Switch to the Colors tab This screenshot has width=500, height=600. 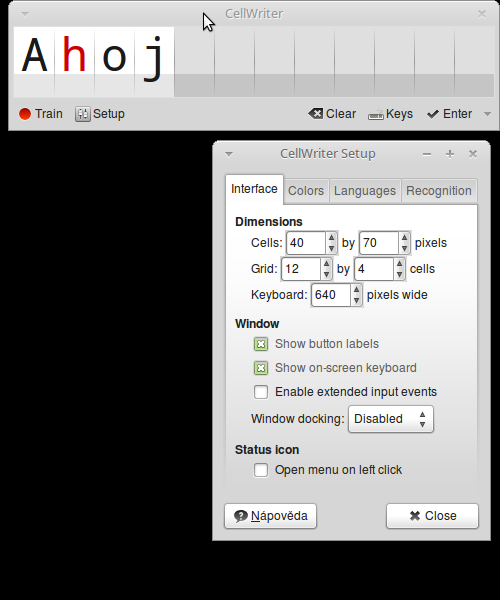click(x=306, y=191)
